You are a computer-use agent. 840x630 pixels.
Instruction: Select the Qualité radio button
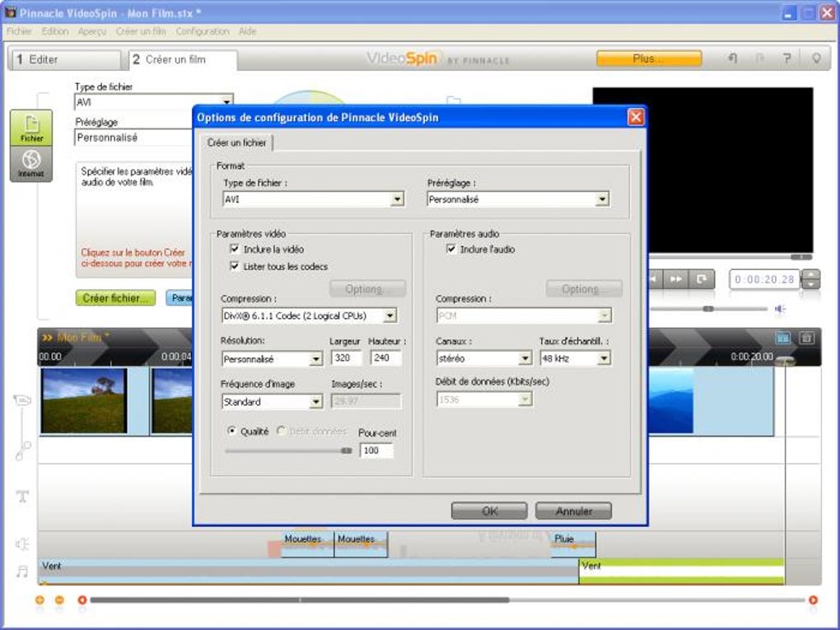pos(232,431)
